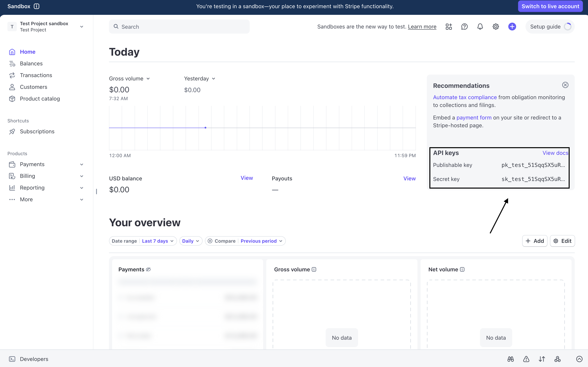Image resolution: width=588 pixels, height=367 pixels.
Task: Click the purple create plus icon
Action: (512, 27)
